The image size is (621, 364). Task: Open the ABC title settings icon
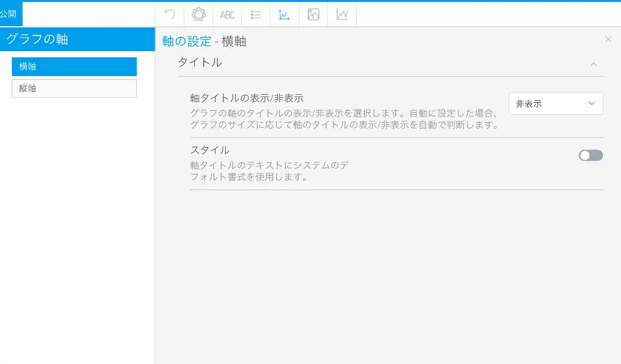[227, 14]
